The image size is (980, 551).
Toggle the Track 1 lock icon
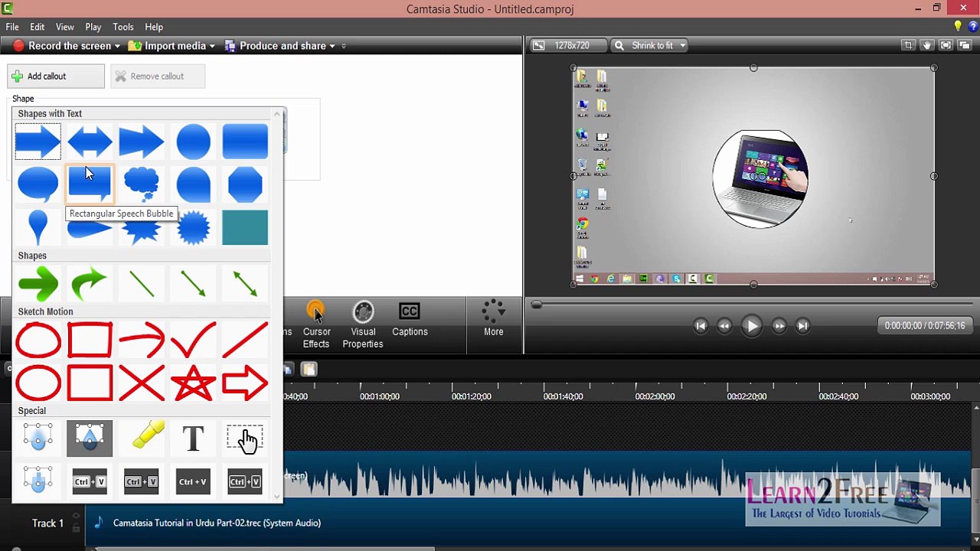click(x=76, y=528)
